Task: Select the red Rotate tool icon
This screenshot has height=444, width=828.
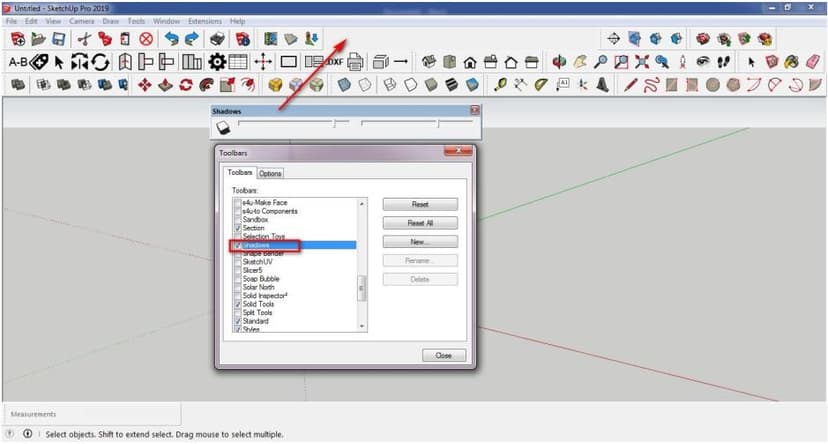Action: [186, 84]
